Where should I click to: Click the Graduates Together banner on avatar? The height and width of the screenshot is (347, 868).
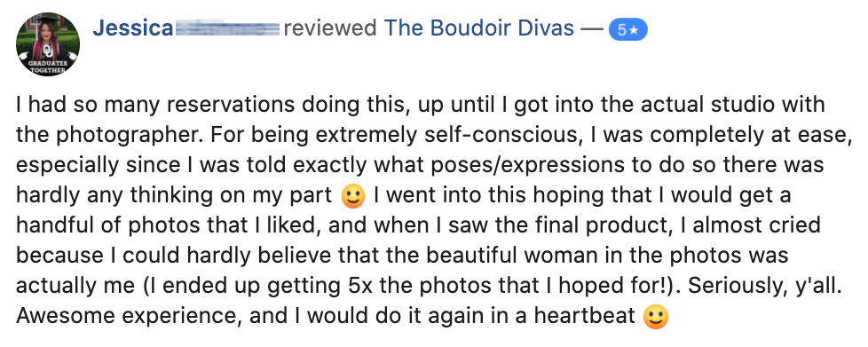48,67
